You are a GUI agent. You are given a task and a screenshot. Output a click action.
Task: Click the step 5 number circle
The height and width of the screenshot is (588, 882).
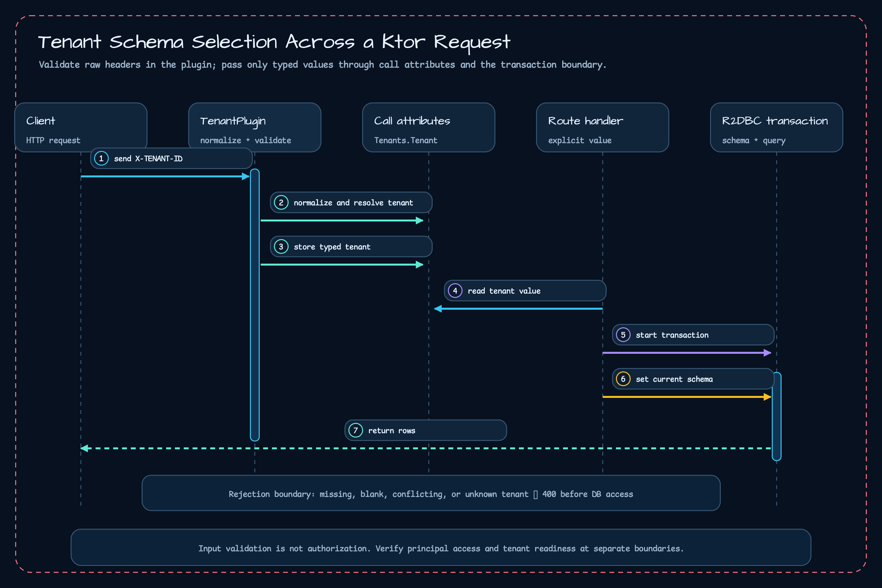coord(623,335)
